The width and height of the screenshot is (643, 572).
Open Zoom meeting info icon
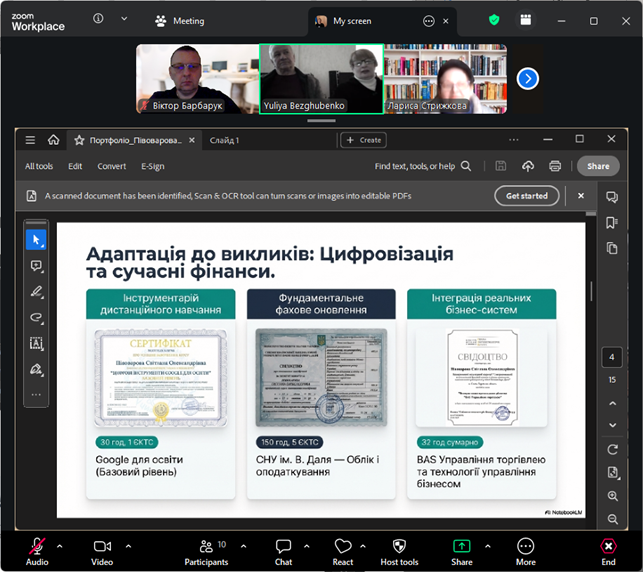click(98, 18)
